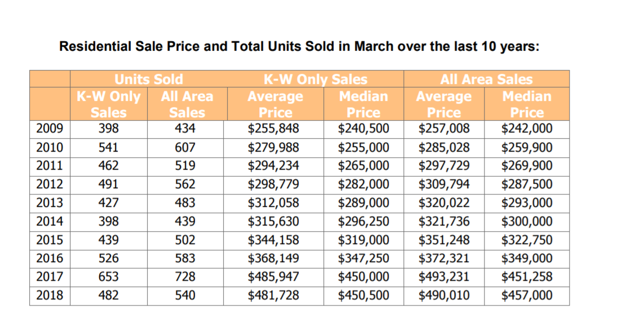
Task: Click the $255,848 average price cell
Action: point(274,129)
